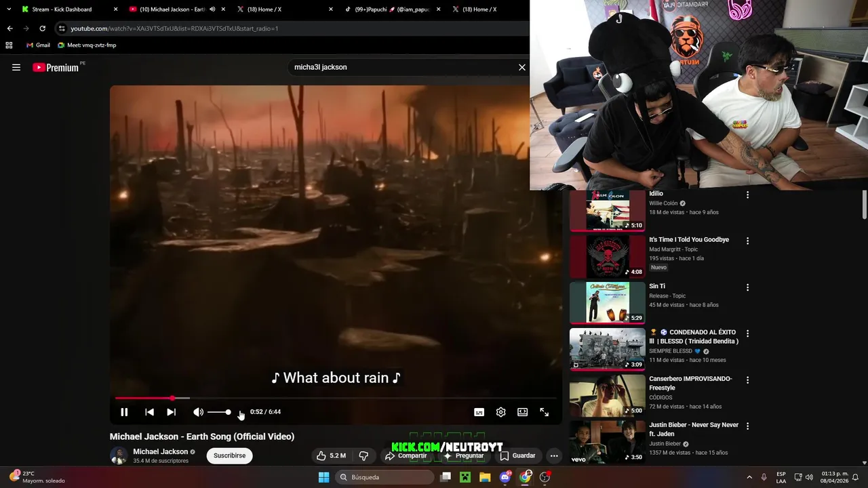This screenshot has width=868, height=488.
Task: Open the Sin Ti video title
Action: point(657,286)
